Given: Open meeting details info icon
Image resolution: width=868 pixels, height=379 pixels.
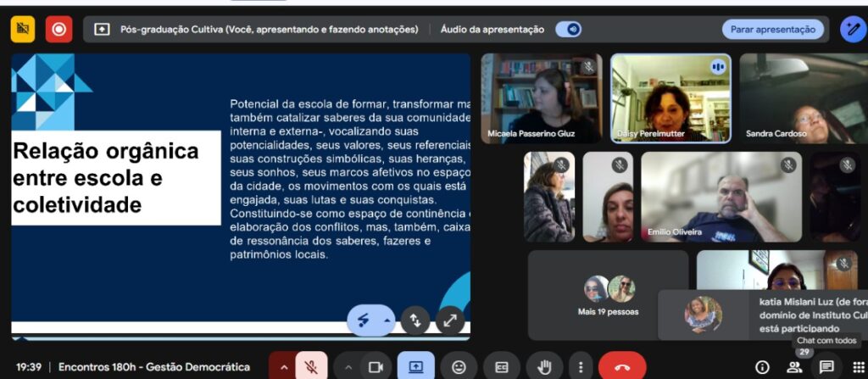Looking at the screenshot, I should [x=762, y=366].
